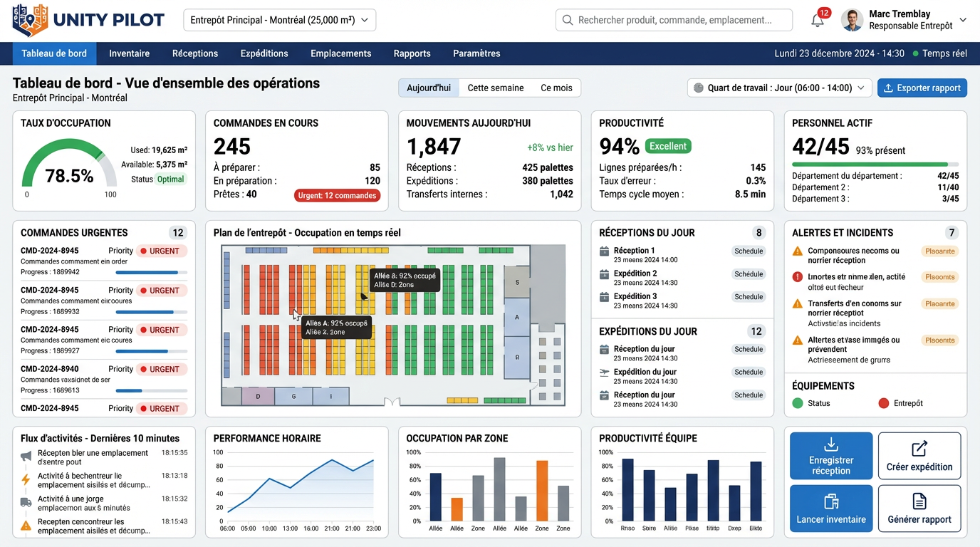Click the search magnifier icon
Viewport: 980px width, 547px height.
pos(568,21)
